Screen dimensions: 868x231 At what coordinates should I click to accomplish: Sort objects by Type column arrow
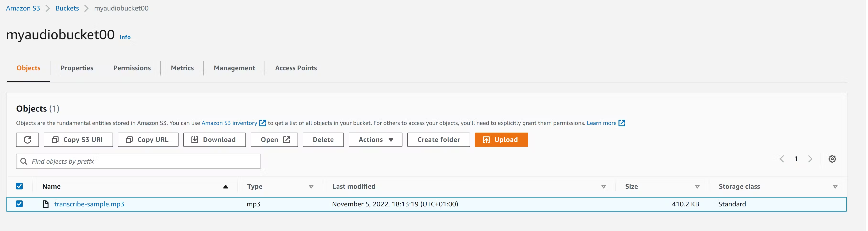click(x=311, y=187)
